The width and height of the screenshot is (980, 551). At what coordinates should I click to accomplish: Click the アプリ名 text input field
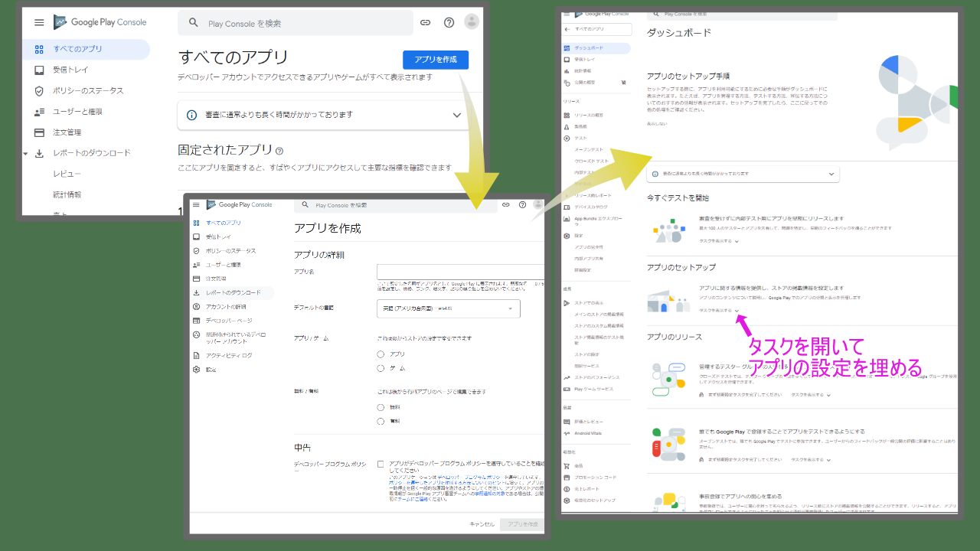[x=460, y=272]
